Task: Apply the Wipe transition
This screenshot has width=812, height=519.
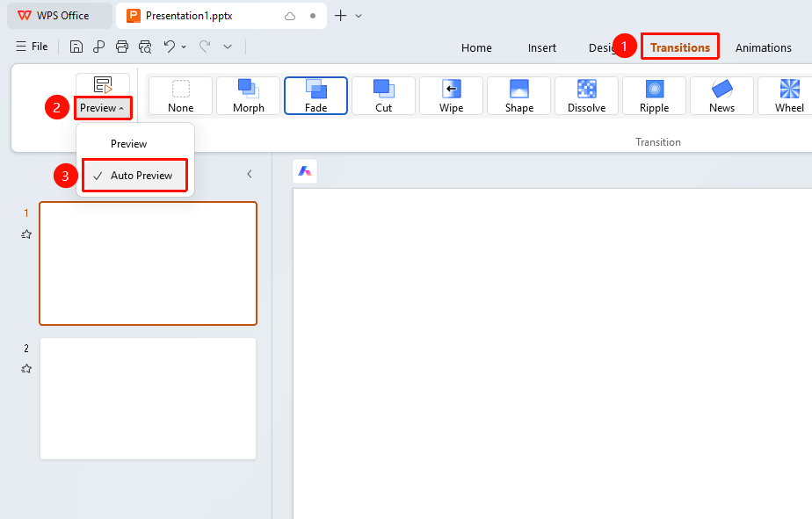Action: 451,96
